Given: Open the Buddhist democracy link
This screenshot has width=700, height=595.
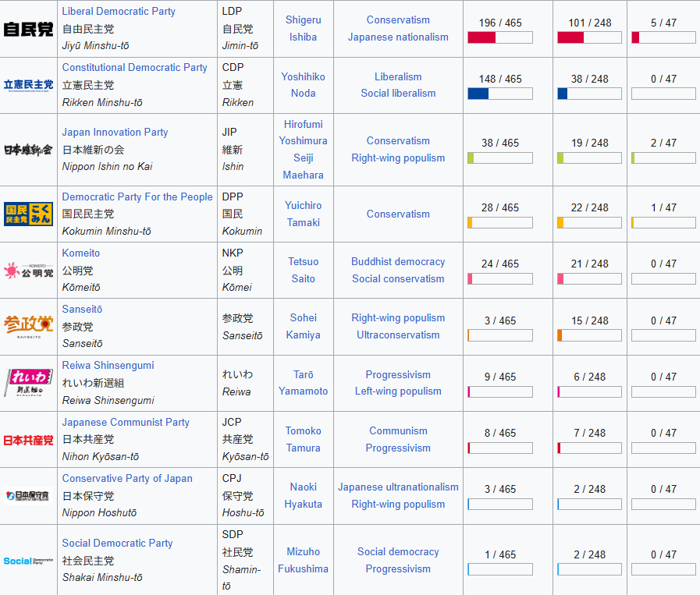Looking at the screenshot, I should coord(398,261).
